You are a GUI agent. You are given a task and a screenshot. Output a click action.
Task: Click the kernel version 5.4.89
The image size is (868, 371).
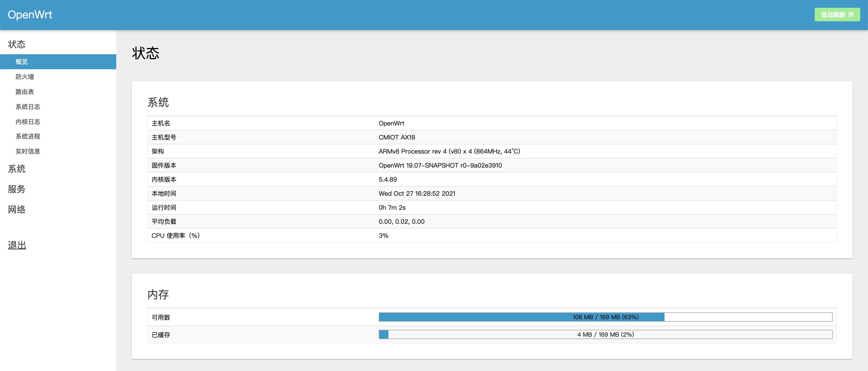[x=387, y=180]
